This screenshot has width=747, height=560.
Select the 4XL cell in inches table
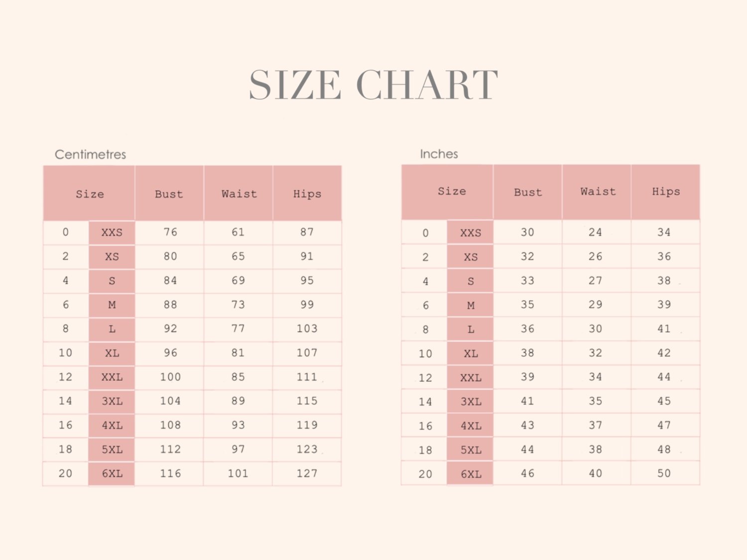tap(471, 426)
